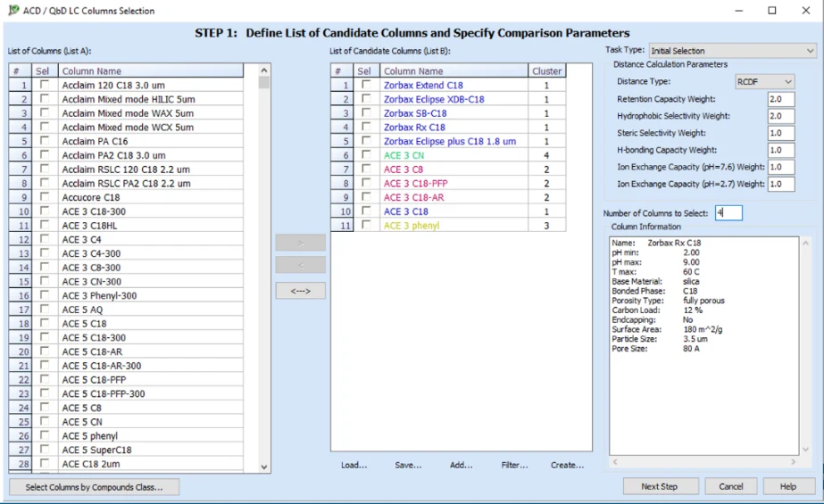The height and width of the screenshot is (504, 824).
Task: Click the Cancel button
Action: [730, 487]
